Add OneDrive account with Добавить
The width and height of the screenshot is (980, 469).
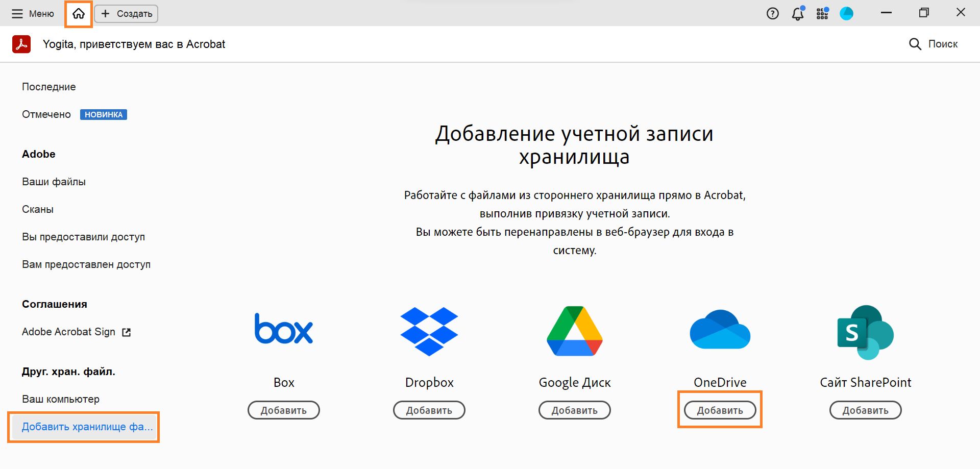(720, 410)
